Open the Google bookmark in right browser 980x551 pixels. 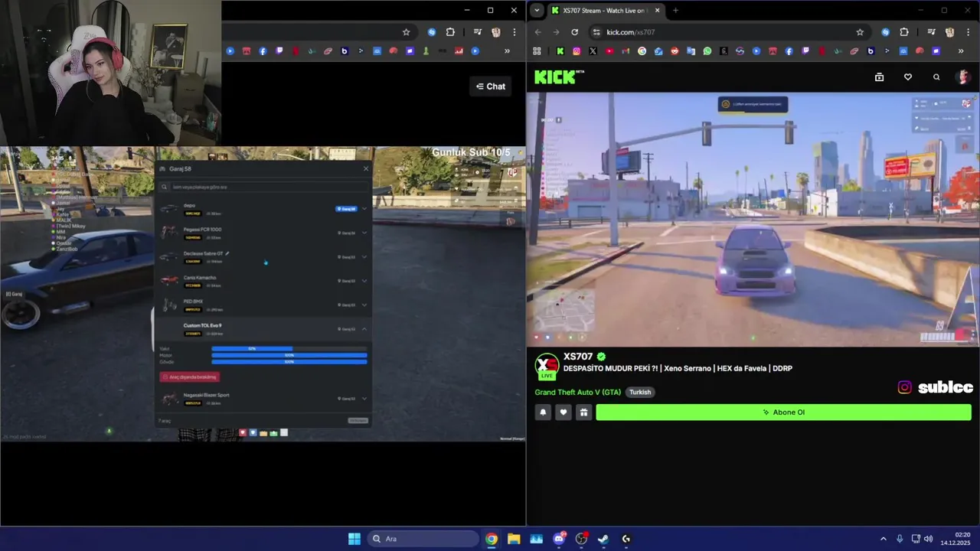pyautogui.click(x=642, y=51)
